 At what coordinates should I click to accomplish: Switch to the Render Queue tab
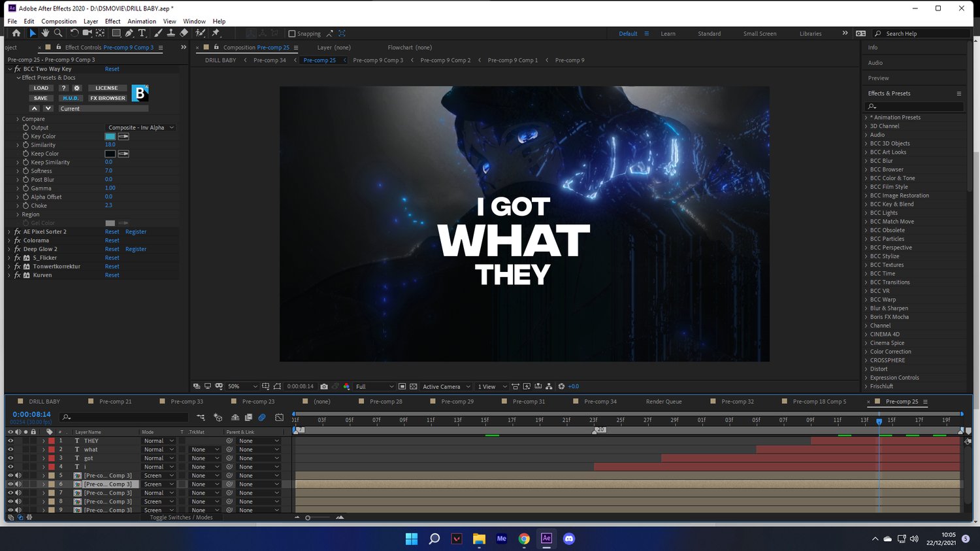click(664, 401)
